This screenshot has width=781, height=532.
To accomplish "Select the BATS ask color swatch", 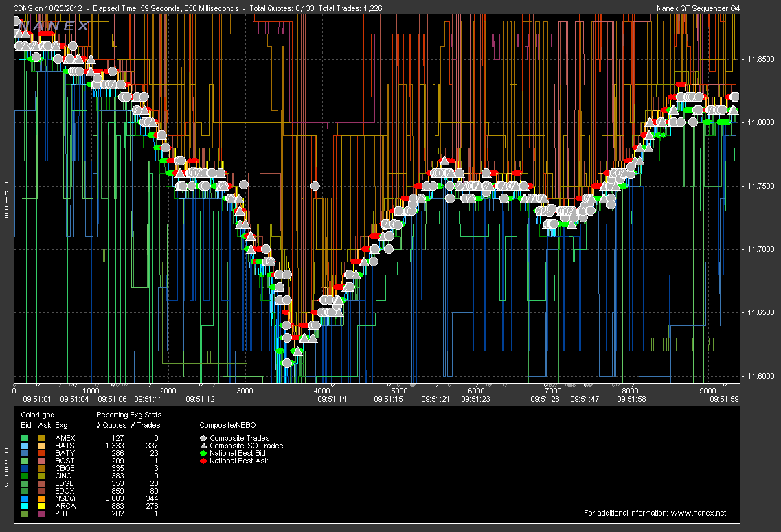I will coord(42,446).
